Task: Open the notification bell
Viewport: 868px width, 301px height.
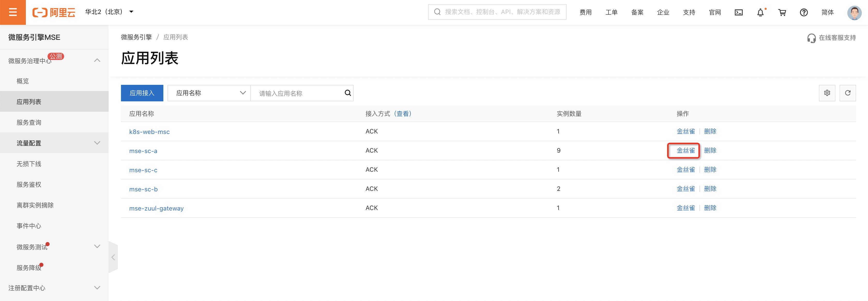Action: [760, 12]
